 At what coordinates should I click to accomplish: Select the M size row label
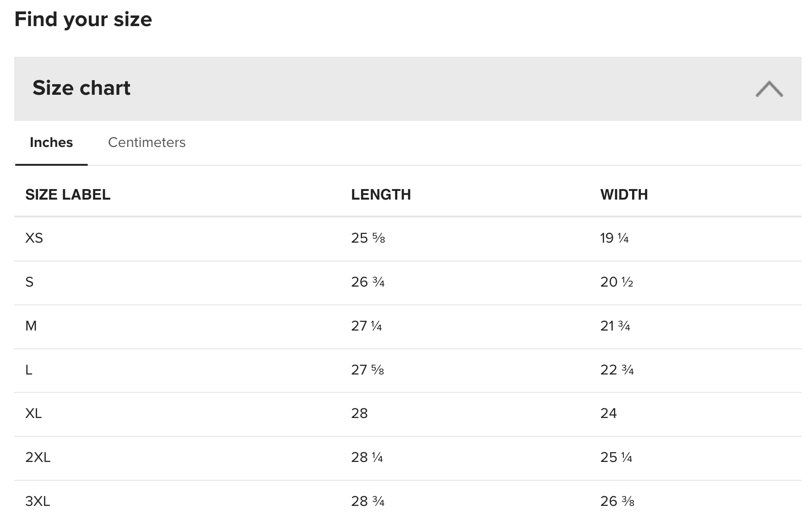click(31, 326)
